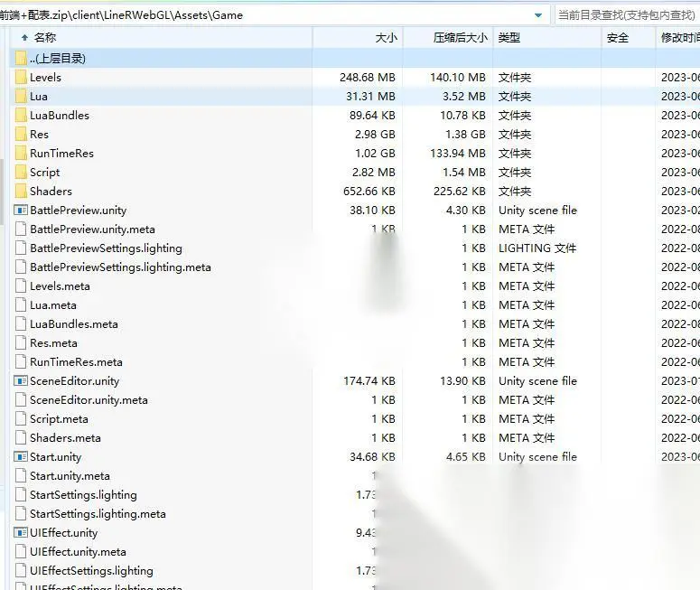Select the RunTimeRes folder name
700x590 pixels.
pos(61,154)
